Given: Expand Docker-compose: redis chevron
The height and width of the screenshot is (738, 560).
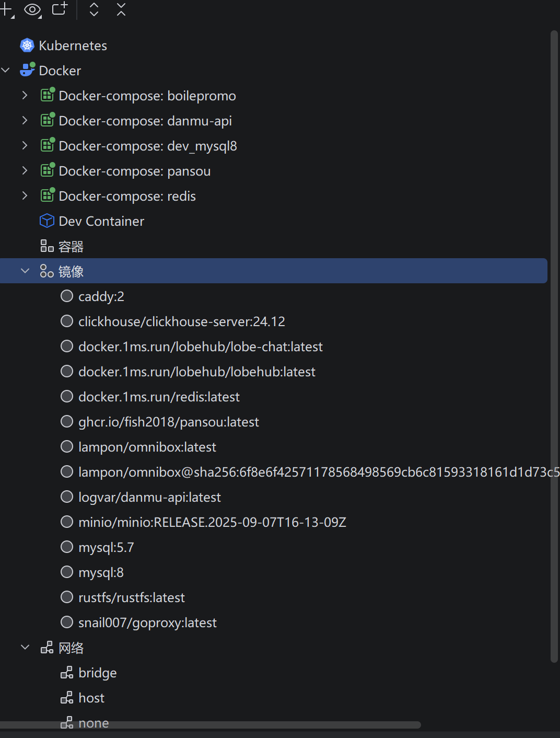Looking at the screenshot, I should click(x=25, y=195).
